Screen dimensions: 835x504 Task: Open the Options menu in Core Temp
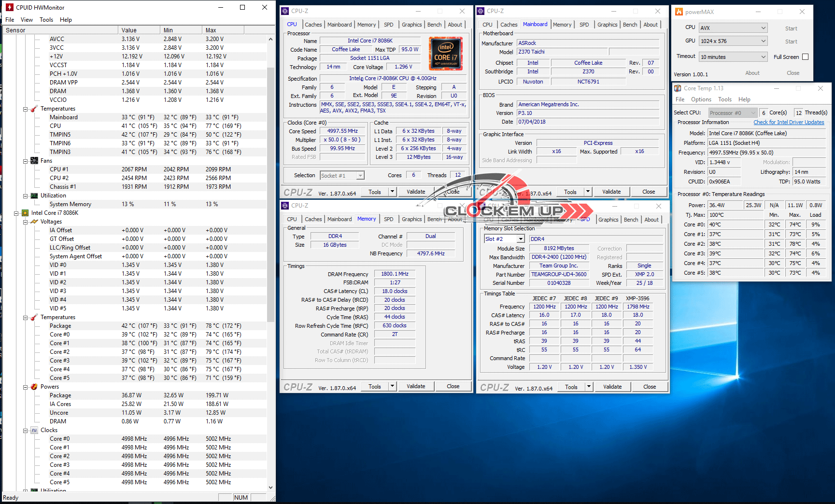point(701,99)
